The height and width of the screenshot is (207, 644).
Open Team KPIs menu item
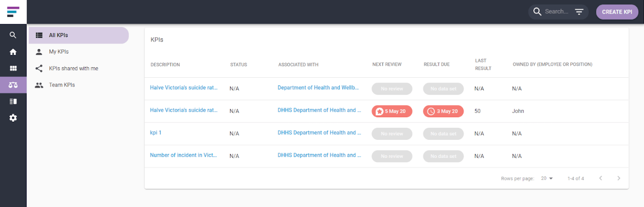79,85
